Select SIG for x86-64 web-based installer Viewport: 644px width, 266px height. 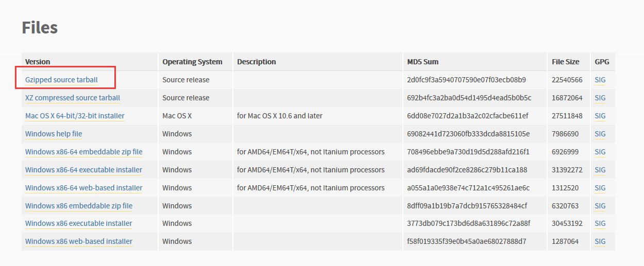pyautogui.click(x=600, y=188)
